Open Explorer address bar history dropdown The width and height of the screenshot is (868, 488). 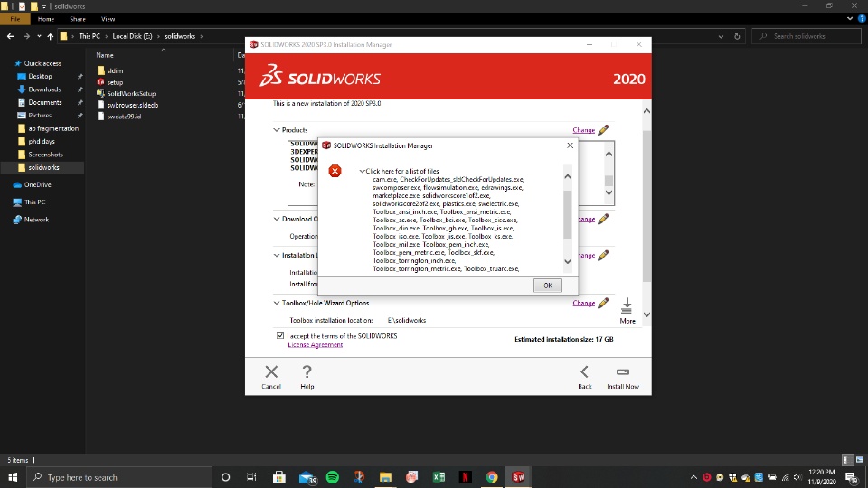pos(721,36)
